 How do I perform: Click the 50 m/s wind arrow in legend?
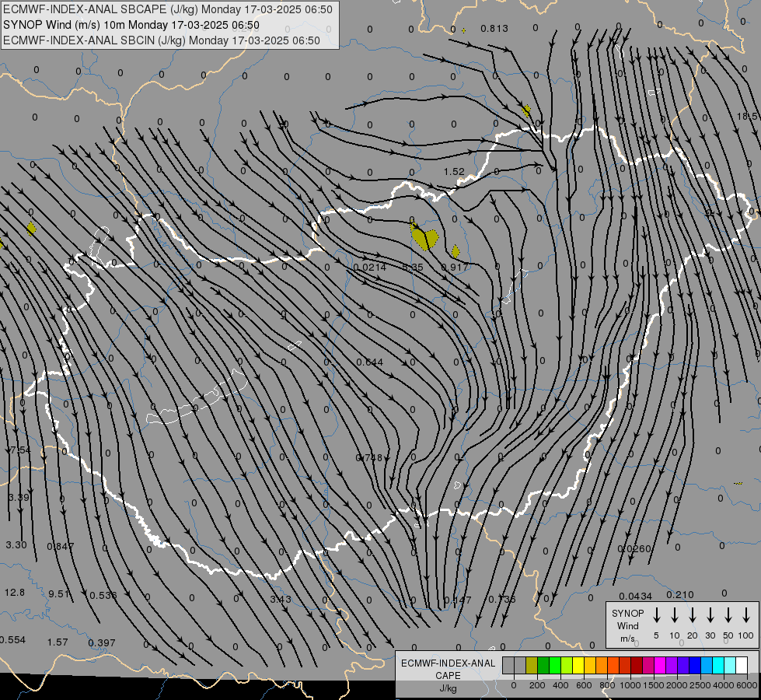point(728,615)
